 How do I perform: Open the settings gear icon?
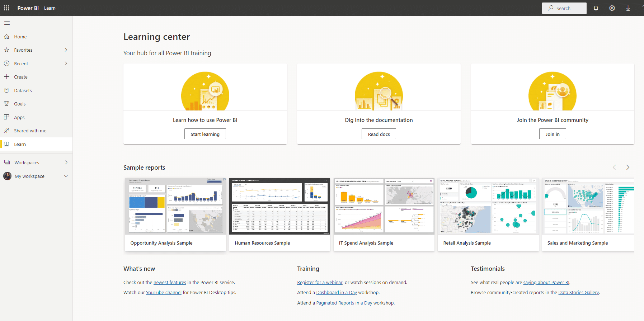point(612,8)
